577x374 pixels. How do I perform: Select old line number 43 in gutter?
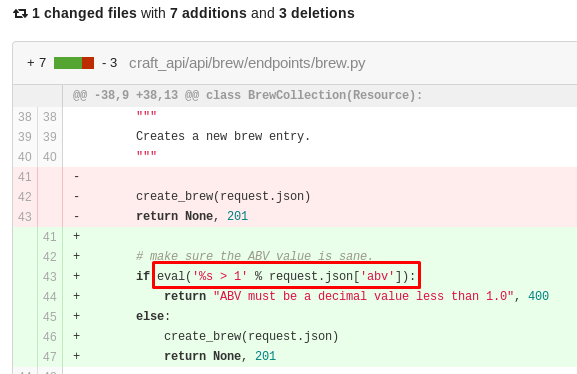25,216
